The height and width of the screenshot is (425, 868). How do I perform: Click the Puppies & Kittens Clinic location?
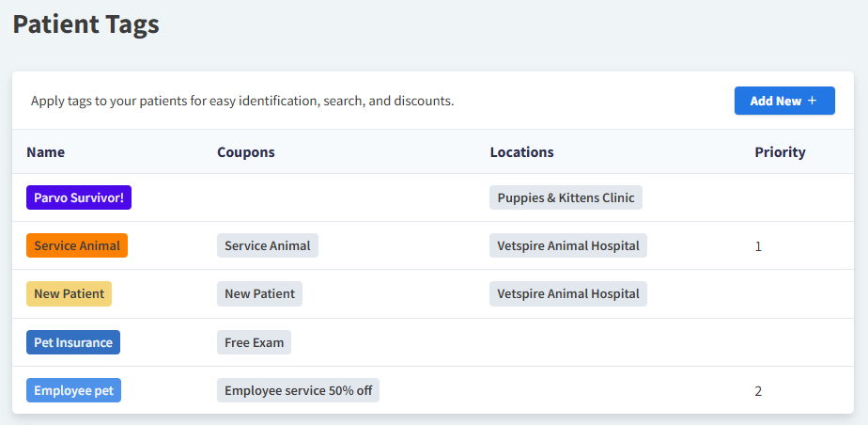point(566,197)
